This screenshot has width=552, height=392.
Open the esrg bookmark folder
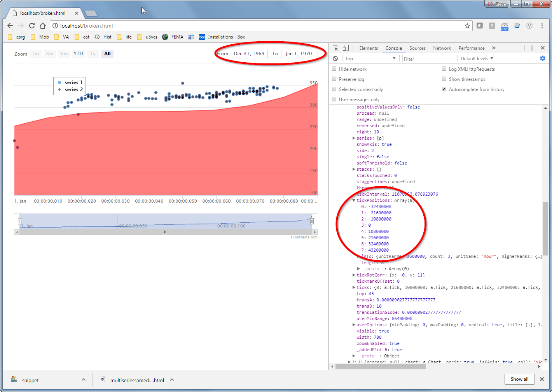click(x=17, y=37)
